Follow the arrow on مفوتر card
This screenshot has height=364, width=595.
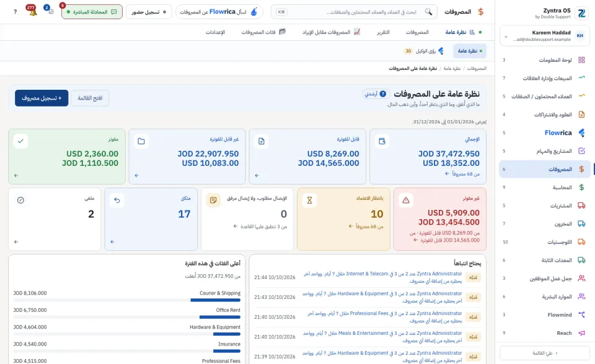click(x=16, y=176)
